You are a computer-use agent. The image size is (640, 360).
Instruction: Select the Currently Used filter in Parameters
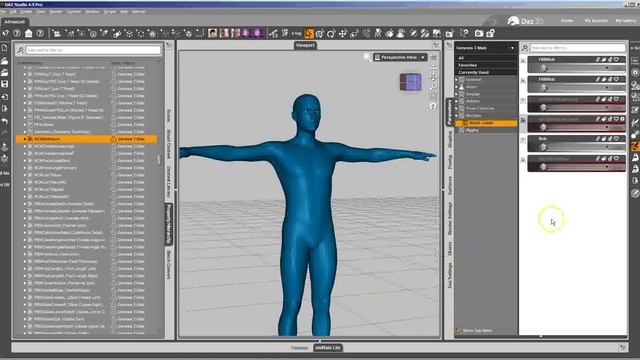pyautogui.click(x=486, y=72)
